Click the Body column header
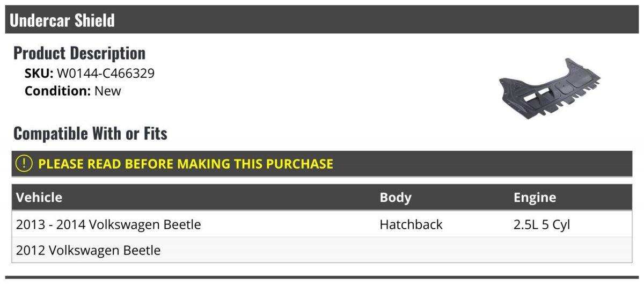Viewport: 644px width, 284px height. point(396,197)
